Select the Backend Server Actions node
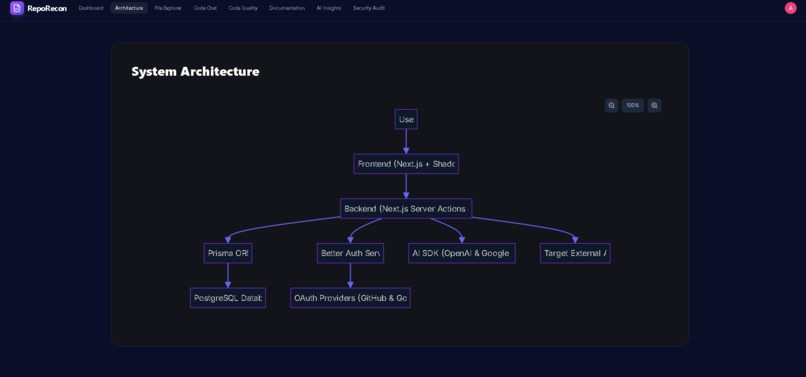The image size is (806, 377). point(406,209)
